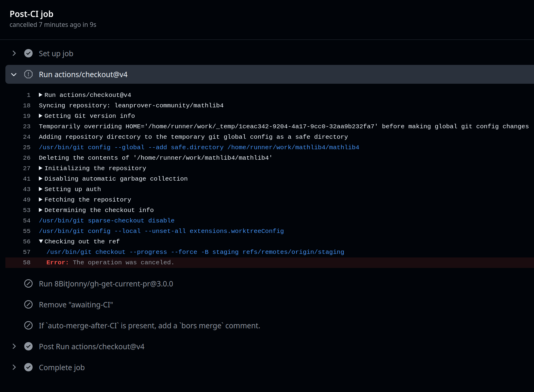Click the warning icon beside Run actions/checkout@v4
534x392 pixels.
coord(28,74)
